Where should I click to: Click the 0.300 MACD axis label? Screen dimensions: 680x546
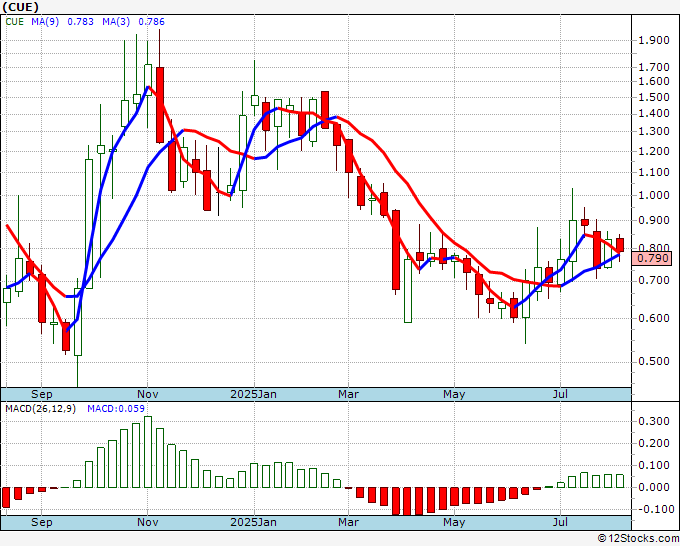654,421
